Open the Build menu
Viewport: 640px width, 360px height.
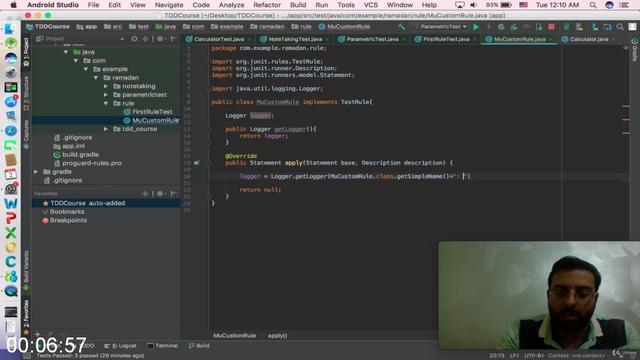tap(298, 5)
